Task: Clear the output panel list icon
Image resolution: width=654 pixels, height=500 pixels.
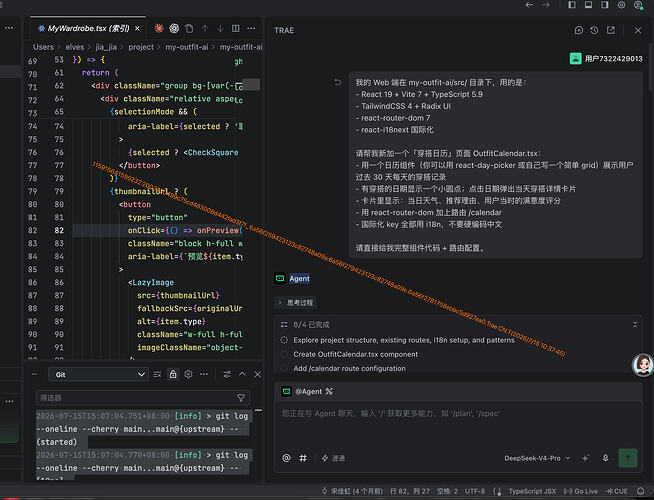Action: (157, 374)
